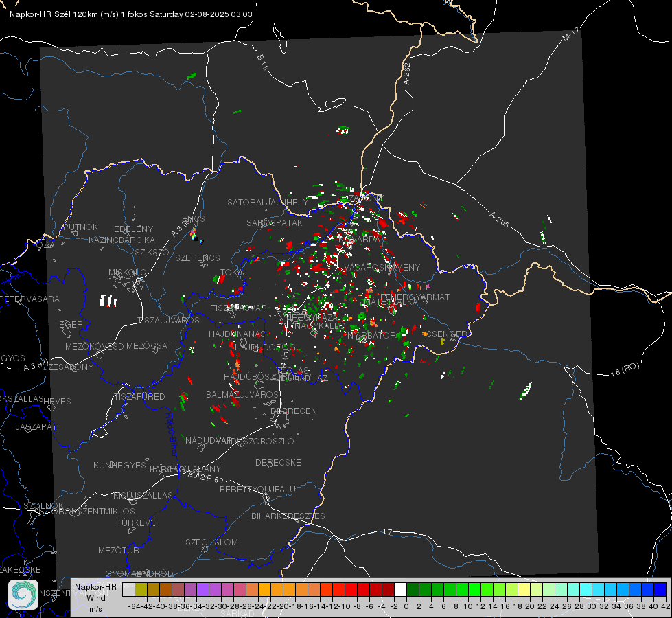Select the BIHARKERESZTES label

(288, 516)
